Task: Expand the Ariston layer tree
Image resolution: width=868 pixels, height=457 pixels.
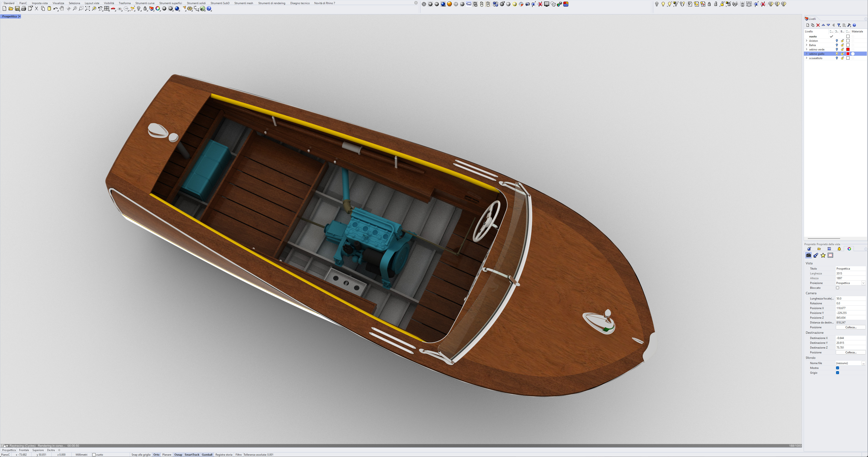Action: (806, 41)
